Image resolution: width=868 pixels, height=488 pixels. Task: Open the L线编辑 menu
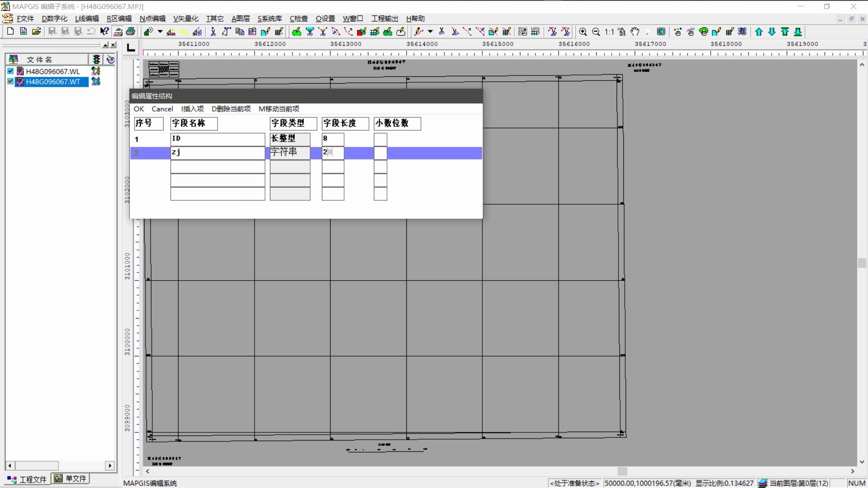[87, 19]
